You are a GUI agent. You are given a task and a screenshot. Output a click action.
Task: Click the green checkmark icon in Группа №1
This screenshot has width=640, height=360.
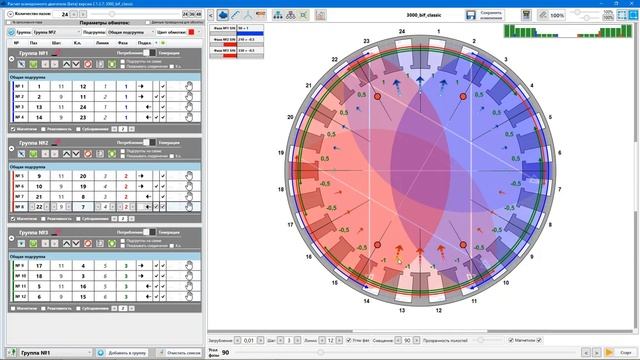tap(33, 64)
